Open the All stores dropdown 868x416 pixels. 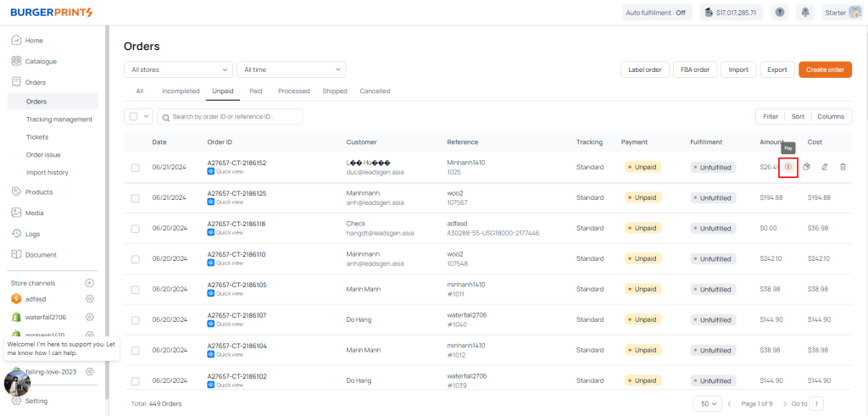pos(178,69)
